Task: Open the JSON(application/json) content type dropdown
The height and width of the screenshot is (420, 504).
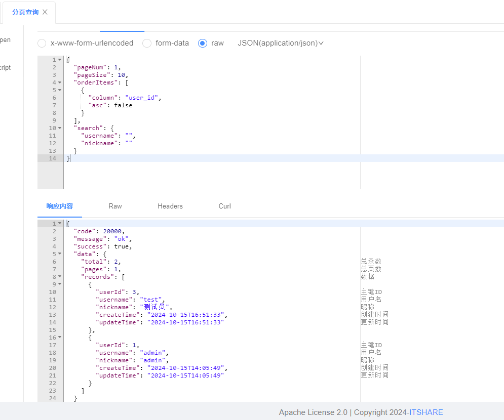Action: (x=281, y=44)
